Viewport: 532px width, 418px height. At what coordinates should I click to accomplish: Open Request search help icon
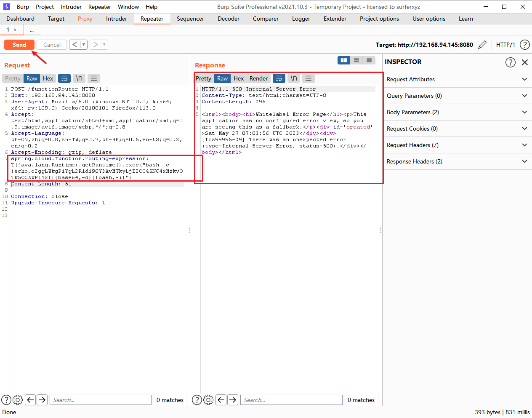point(6,400)
